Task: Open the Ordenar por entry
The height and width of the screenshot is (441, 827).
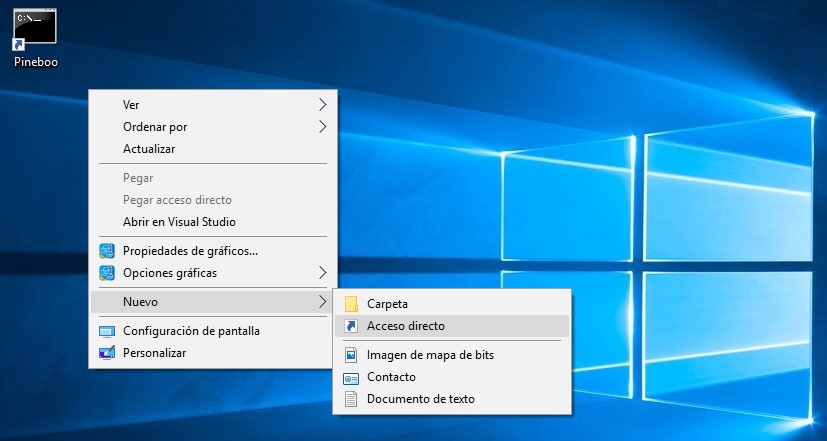Action: pos(213,127)
